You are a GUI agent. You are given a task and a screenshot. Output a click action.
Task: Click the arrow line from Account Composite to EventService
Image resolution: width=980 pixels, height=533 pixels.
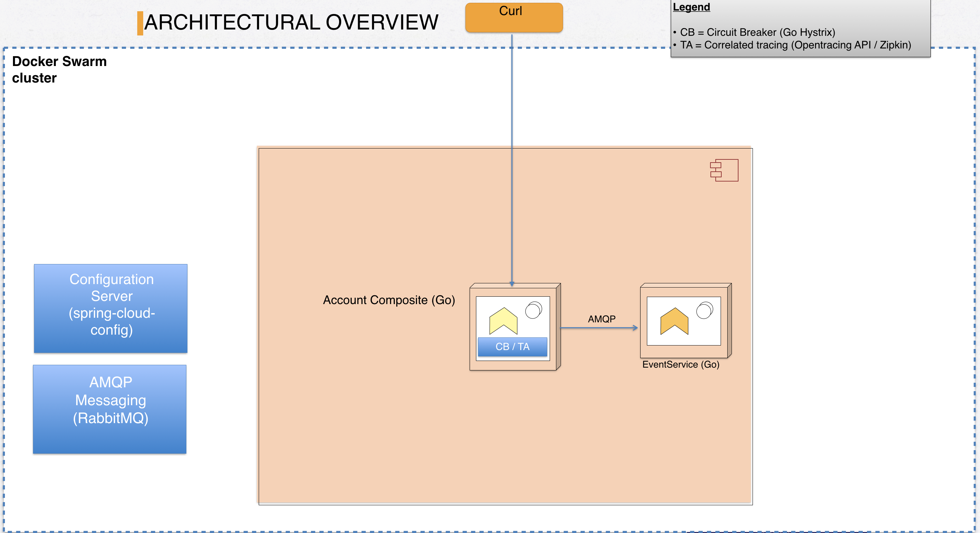coord(599,328)
